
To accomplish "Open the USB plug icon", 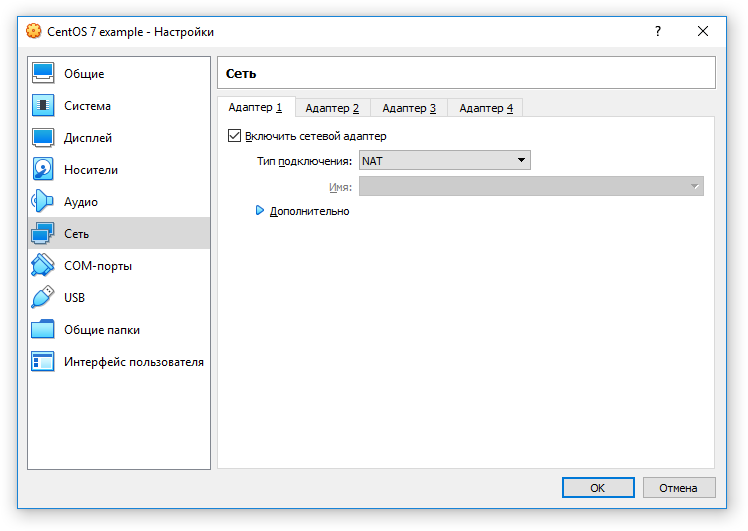I will (x=43, y=297).
